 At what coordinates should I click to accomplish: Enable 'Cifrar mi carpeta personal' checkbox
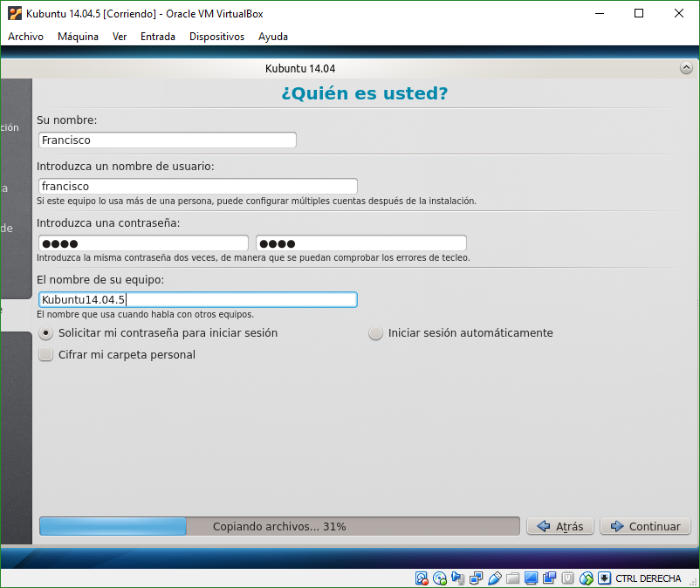tap(46, 355)
